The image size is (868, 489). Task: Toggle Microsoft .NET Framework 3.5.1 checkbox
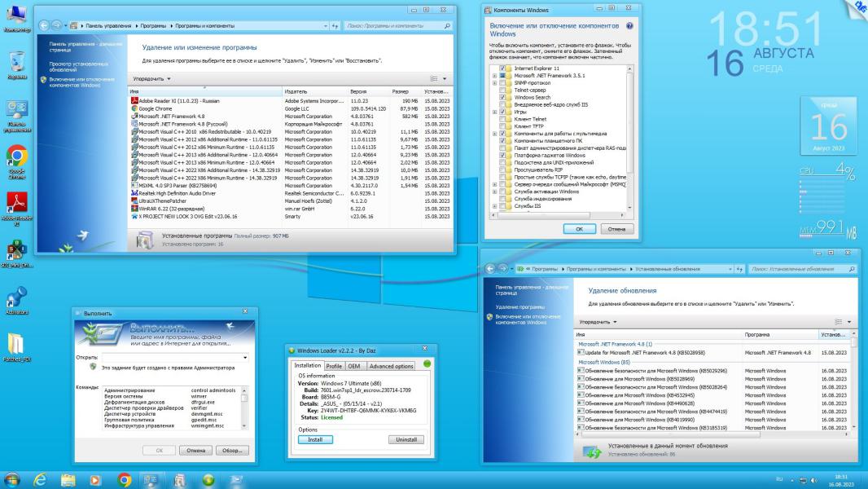pos(502,75)
